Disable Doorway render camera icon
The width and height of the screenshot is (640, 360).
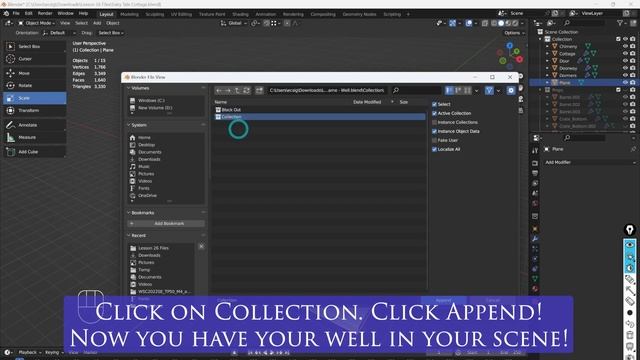(x=632, y=68)
